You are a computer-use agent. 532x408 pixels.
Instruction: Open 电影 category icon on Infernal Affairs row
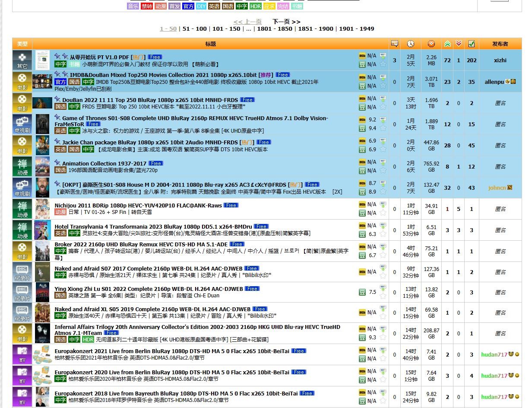[22, 333]
